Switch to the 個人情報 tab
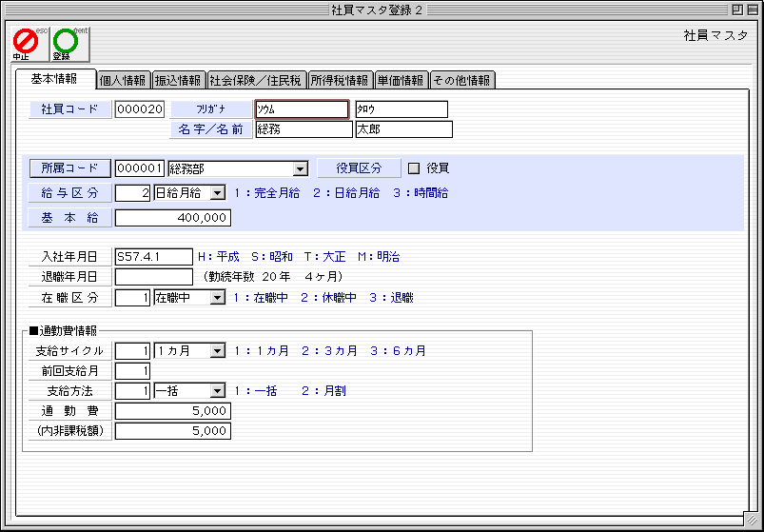764x532 pixels. pos(123,80)
